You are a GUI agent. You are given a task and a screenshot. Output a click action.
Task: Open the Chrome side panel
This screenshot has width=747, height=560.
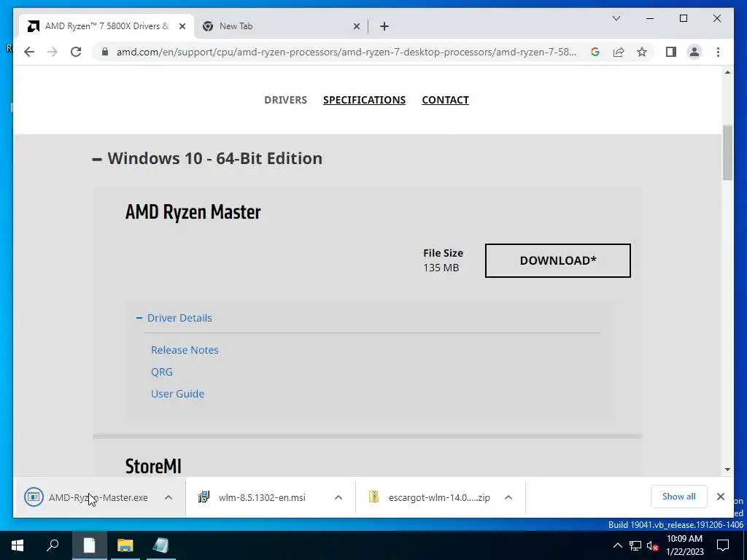tap(671, 52)
